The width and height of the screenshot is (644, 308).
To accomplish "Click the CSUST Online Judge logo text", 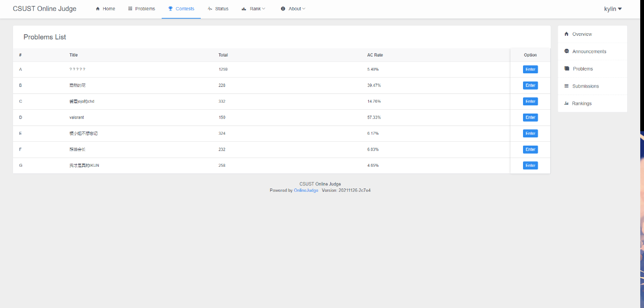I will click(x=44, y=9).
